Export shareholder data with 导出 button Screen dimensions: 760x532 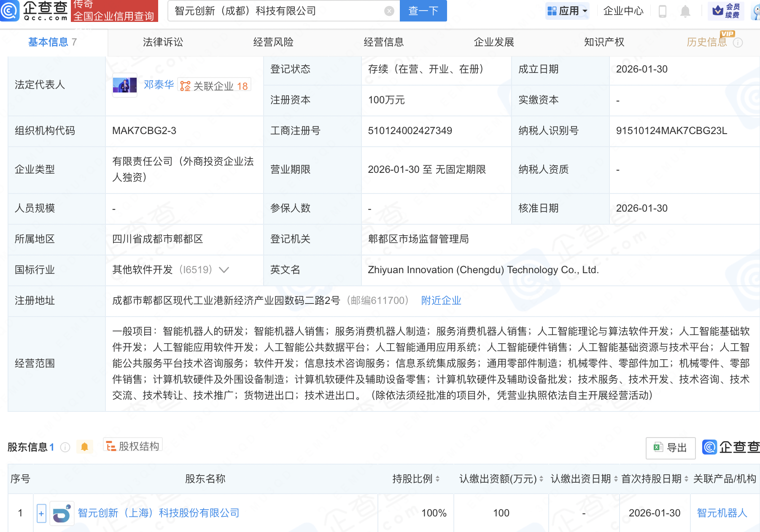pos(670,448)
